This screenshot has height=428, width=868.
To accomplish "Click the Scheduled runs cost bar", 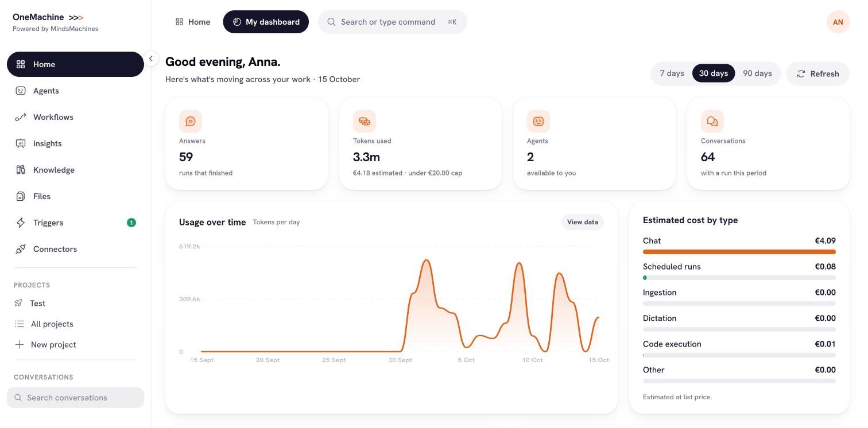I will [x=739, y=278].
